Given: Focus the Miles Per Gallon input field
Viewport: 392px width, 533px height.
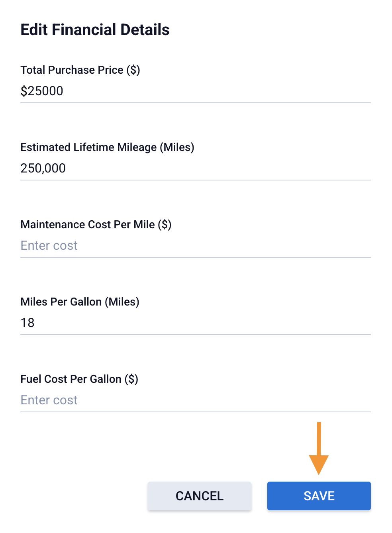Looking at the screenshot, I should coord(195,323).
